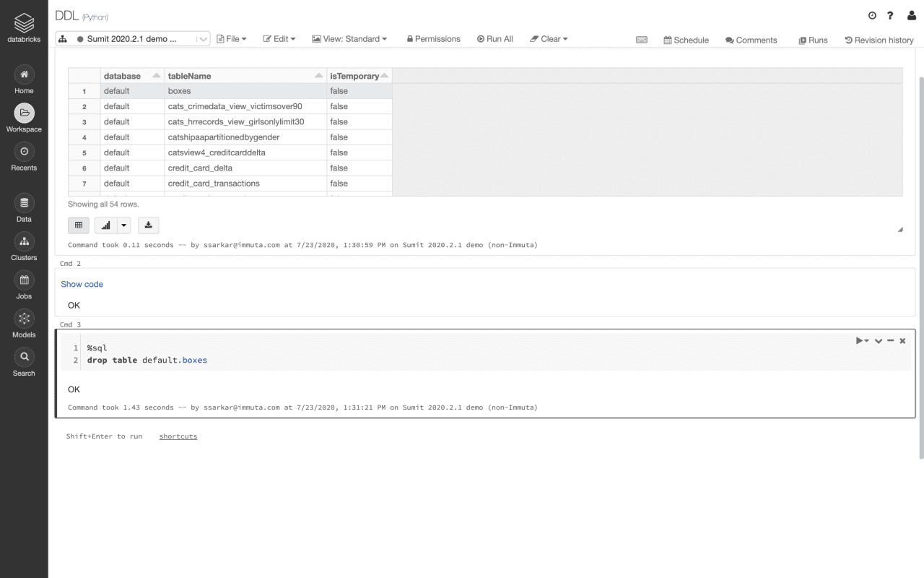Screen dimensions: 924x578
Task: Open Comments panel
Action: (751, 40)
